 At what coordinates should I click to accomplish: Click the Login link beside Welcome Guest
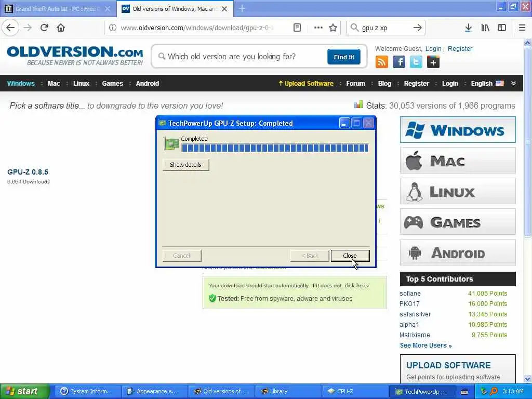pyautogui.click(x=433, y=48)
